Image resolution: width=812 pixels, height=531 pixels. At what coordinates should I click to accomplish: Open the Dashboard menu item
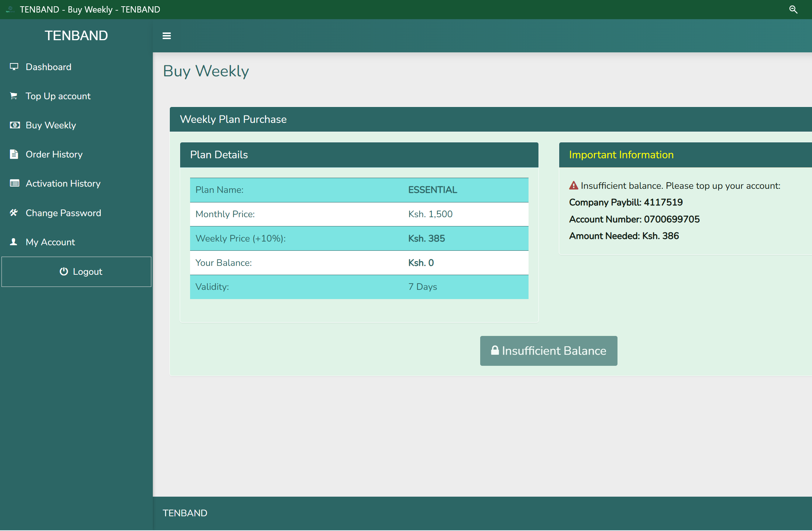click(48, 67)
